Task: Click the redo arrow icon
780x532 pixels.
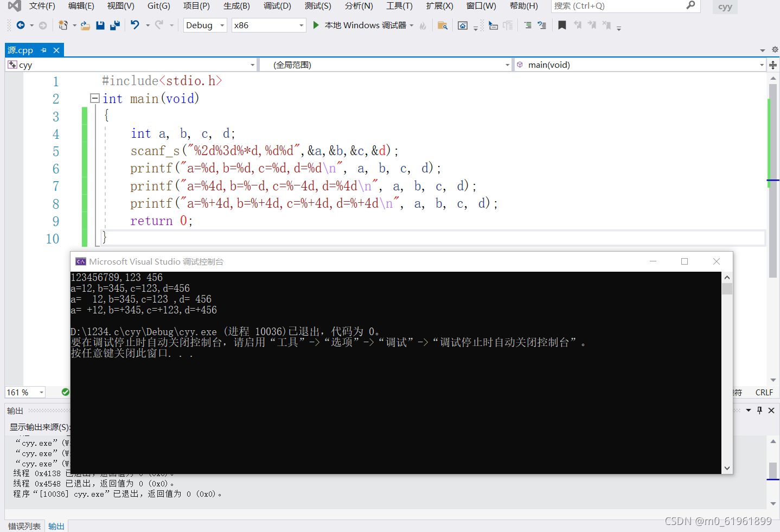Action: [x=159, y=25]
